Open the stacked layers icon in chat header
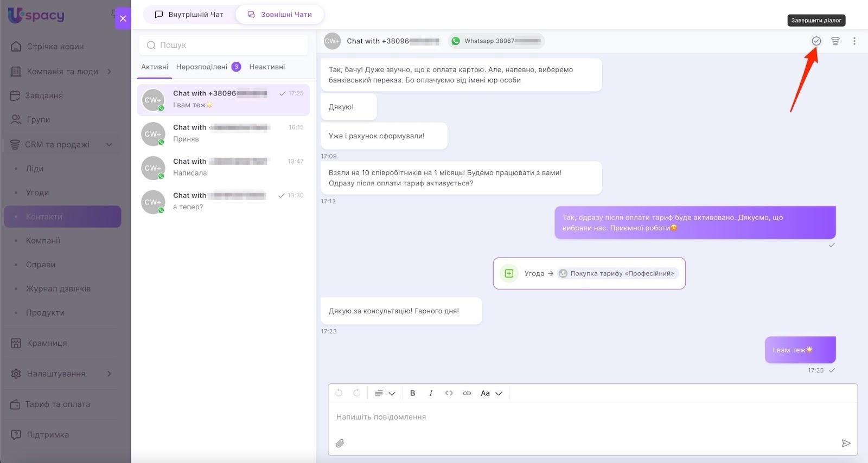868x463 pixels. (x=835, y=41)
